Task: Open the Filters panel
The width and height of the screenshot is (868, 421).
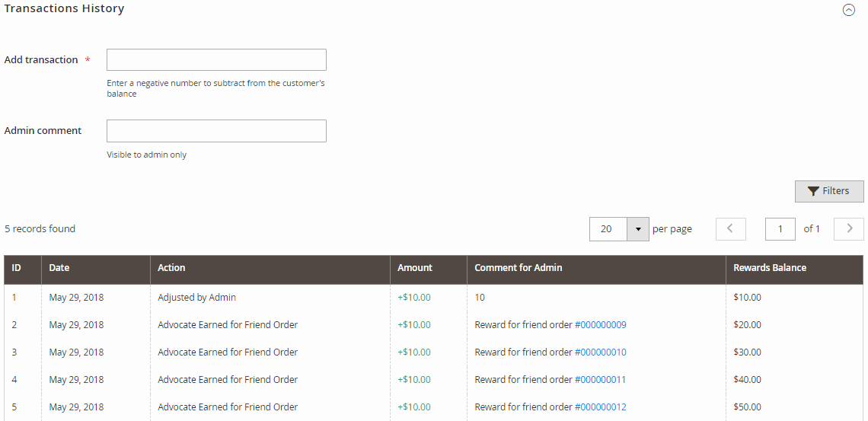Action: [x=829, y=191]
